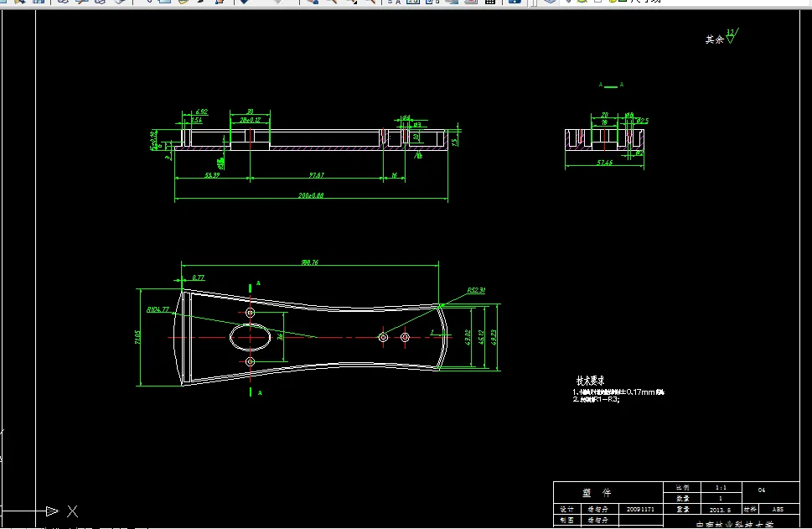Select the 6.92 dimension in side view
Screen dimensions: 812x529
pyautogui.click(x=201, y=112)
